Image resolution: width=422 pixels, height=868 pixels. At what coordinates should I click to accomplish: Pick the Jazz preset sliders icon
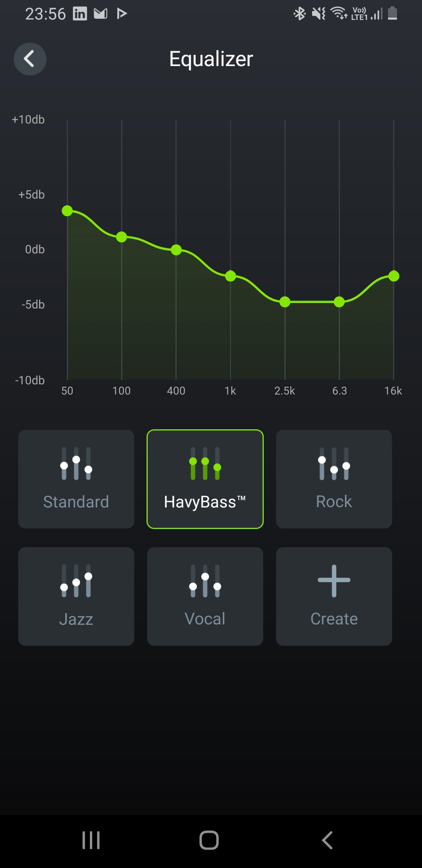76,581
